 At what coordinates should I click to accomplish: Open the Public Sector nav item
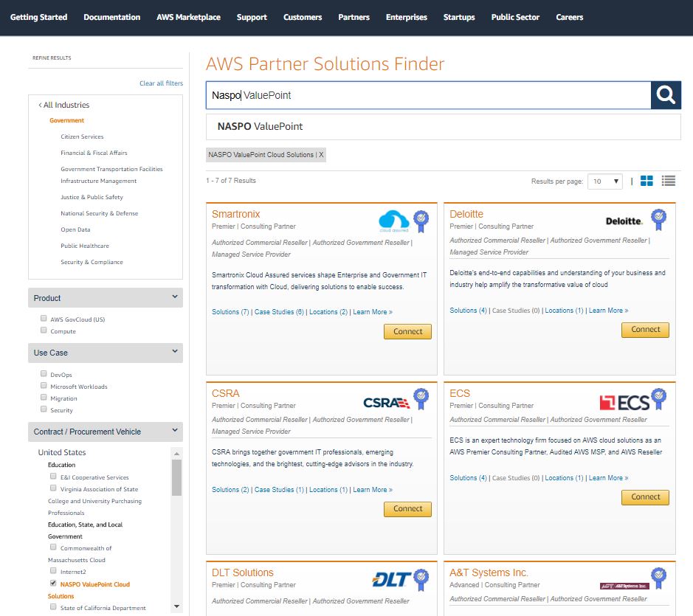point(515,17)
